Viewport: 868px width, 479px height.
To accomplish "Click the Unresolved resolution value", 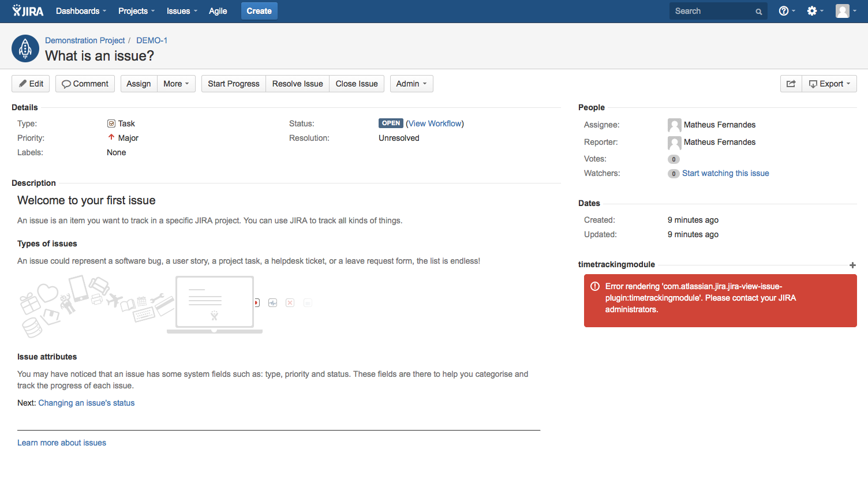I will (x=399, y=138).
